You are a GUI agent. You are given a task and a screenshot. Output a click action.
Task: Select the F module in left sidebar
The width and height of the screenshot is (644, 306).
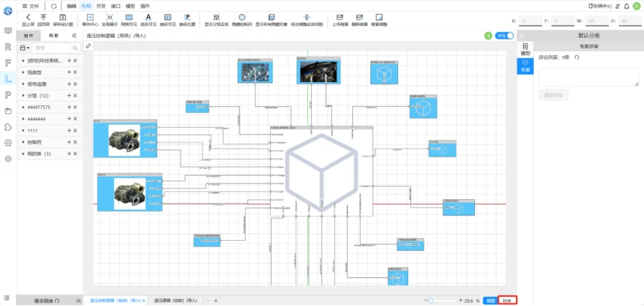[8, 63]
